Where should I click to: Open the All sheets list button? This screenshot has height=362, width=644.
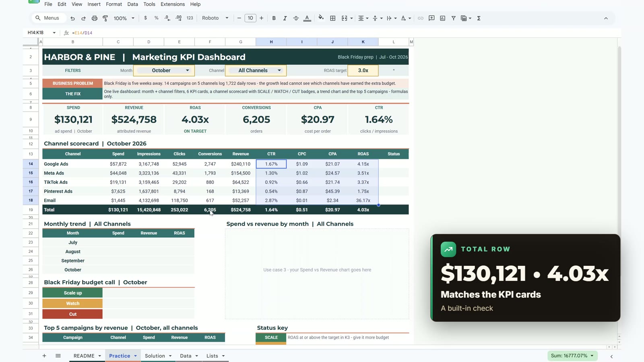pos(58,356)
